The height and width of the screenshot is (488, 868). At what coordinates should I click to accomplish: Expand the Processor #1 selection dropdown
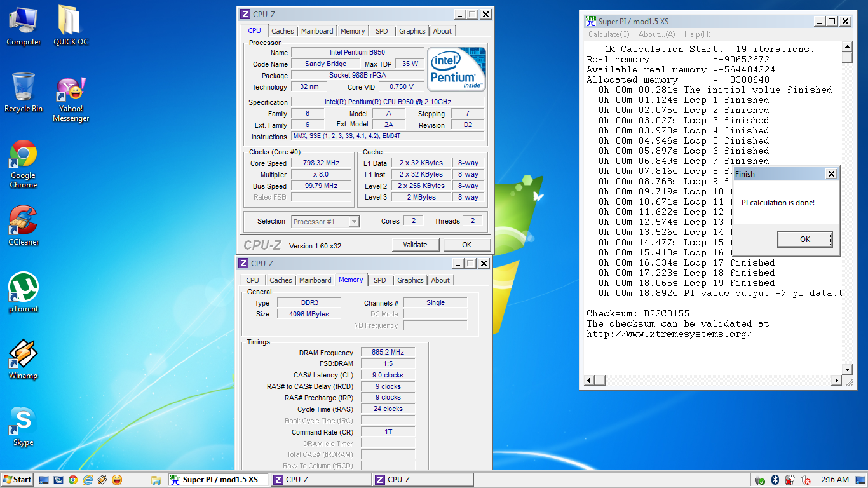coord(354,222)
